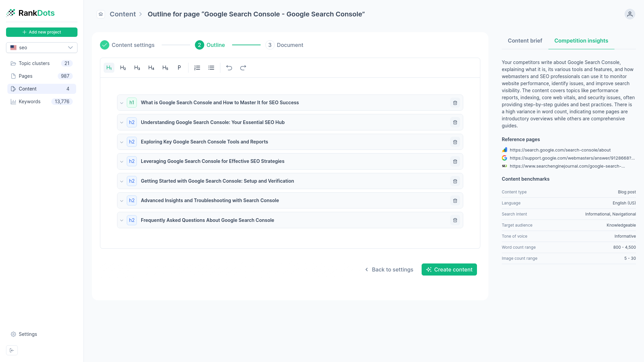Expand the 'Getting Started with Google Search Console' heading
The width and height of the screenshot is (644, 362).
point(122,181)
